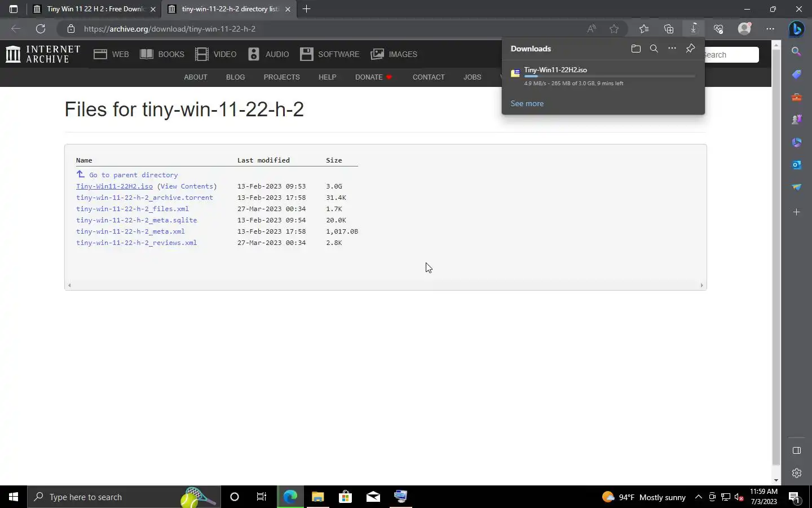Open Edge Settings and more menu
This screenshot has width=812, height=508.
click(770, 29)
